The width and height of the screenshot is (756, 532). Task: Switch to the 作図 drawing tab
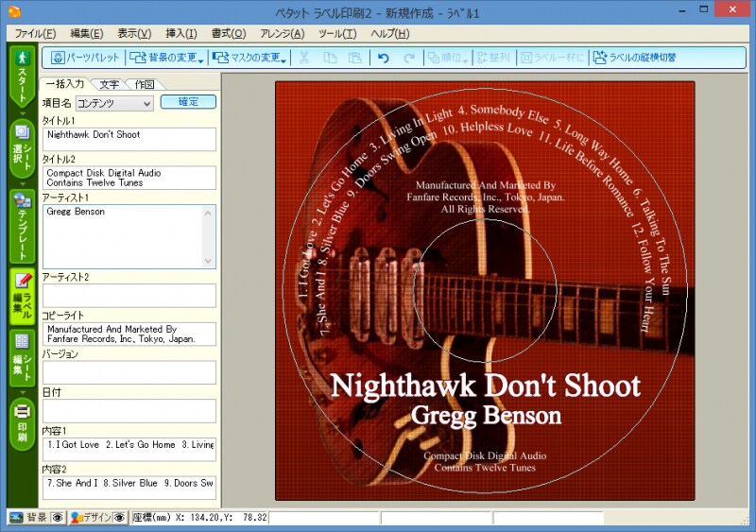[144, 84]
